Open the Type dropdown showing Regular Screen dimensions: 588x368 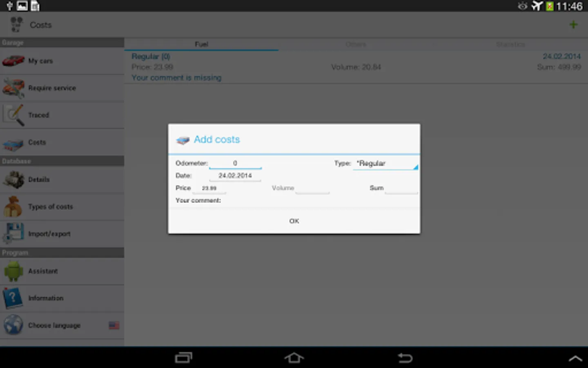tap(385, 164)
